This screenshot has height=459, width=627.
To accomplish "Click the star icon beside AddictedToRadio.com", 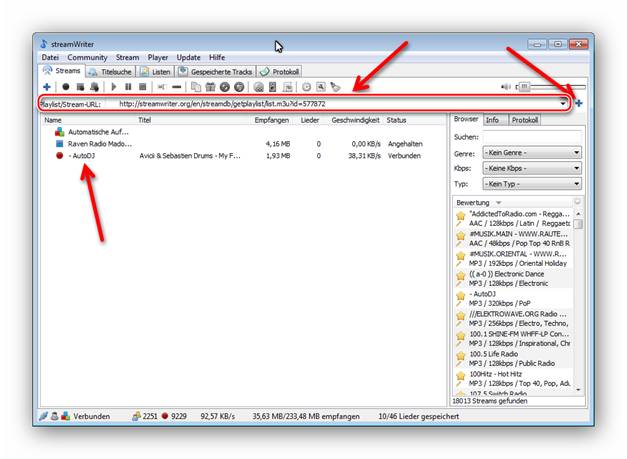I will 461,216.
